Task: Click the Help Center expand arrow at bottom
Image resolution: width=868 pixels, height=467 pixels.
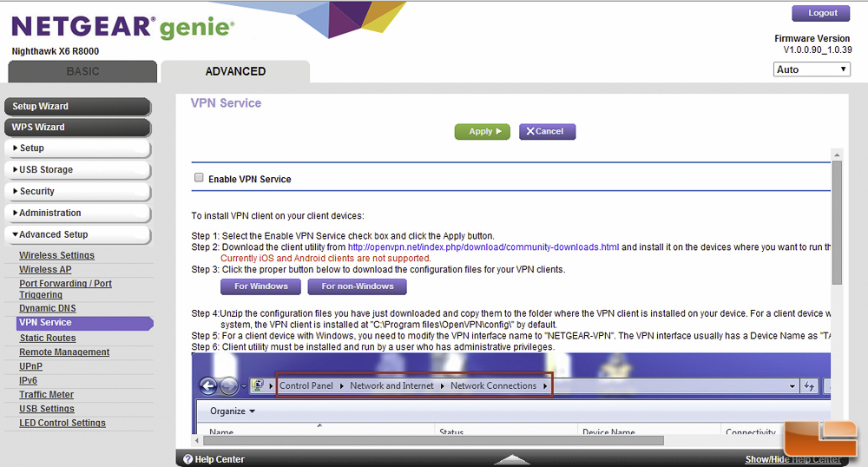Action: (512, 459)
